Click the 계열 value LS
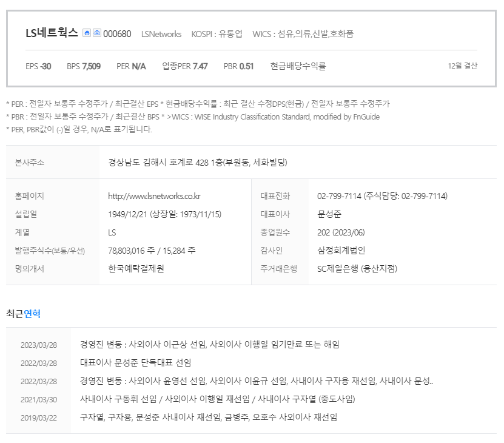The image size is (504, 443). pos(112,232)
